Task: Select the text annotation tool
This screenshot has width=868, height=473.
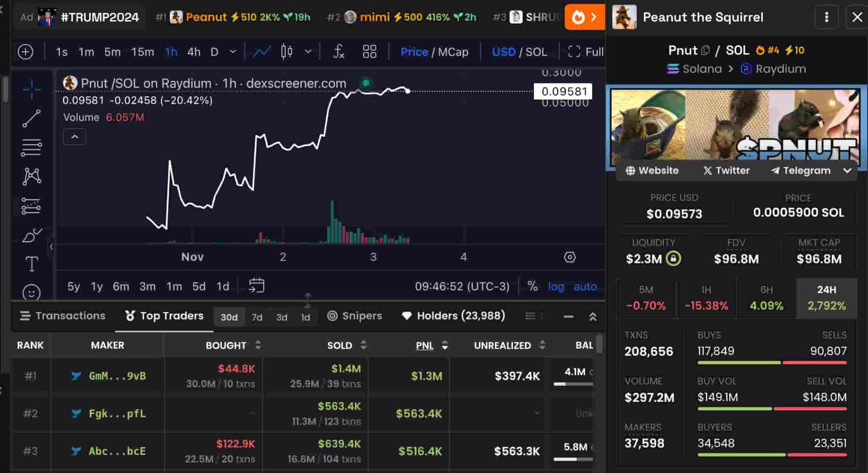Action: 32,263
